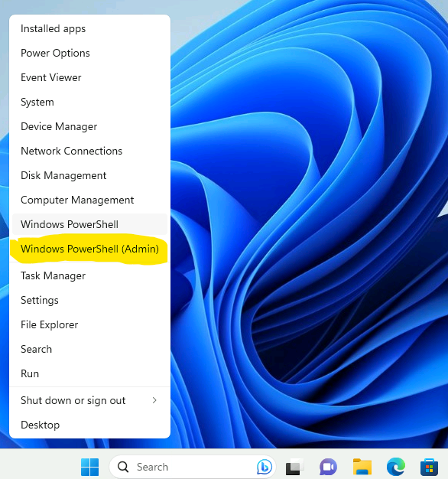This screenshot has height=479, width=448.
Task: Open Device Manager entry
Action: coord(89,126)
